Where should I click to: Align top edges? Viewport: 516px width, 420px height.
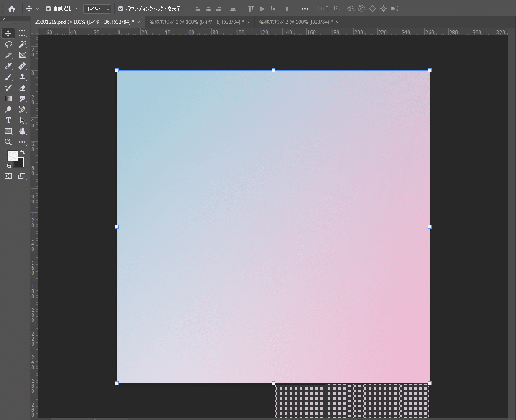(251, 9)
